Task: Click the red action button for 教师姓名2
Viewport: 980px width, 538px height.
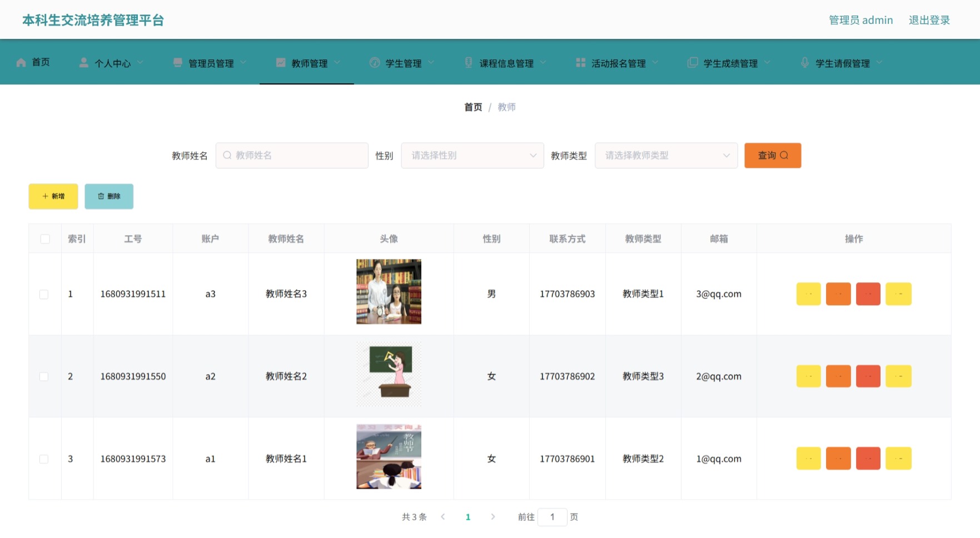Action: [x=868, y=376]
